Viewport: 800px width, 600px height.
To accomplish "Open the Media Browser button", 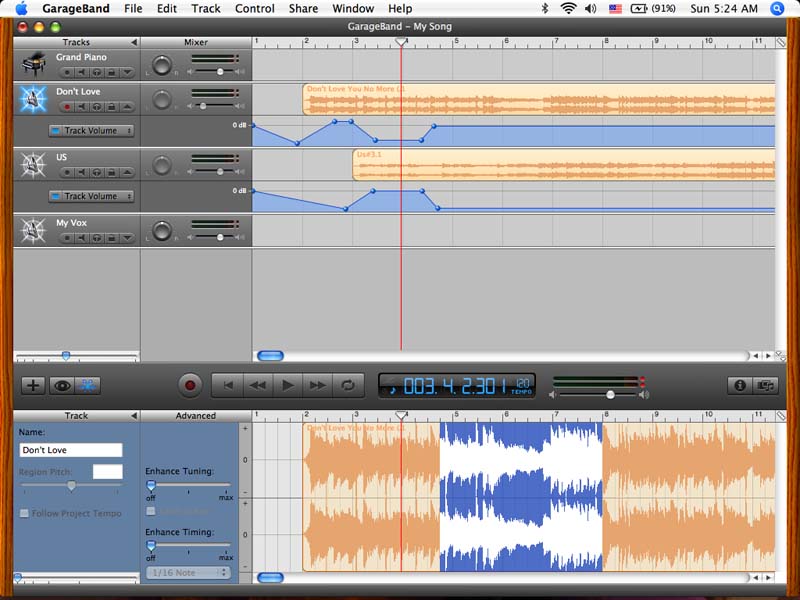I will tap(766, 385).
